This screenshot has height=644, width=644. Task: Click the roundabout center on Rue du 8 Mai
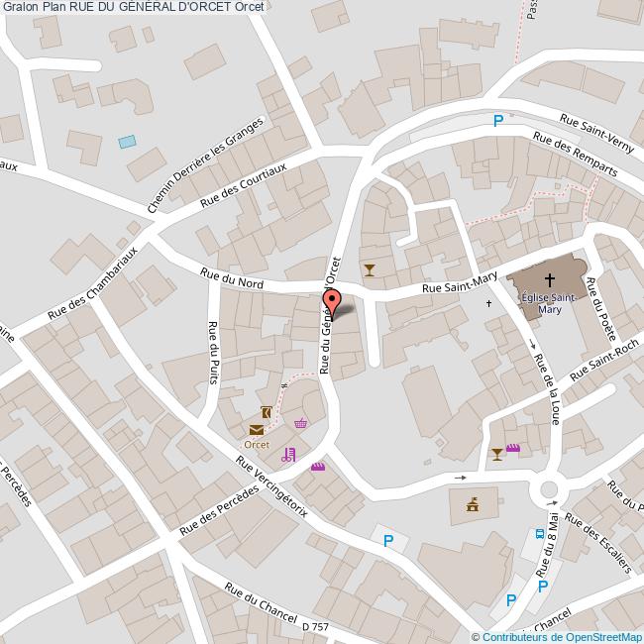(x=546, y=489)
